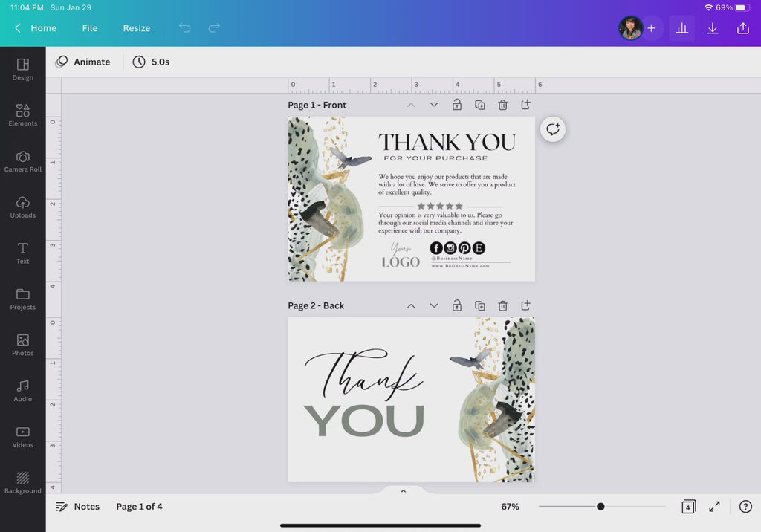The image size is (761, 532).
Task: Open the Audio panel
Action: point(23,392)
